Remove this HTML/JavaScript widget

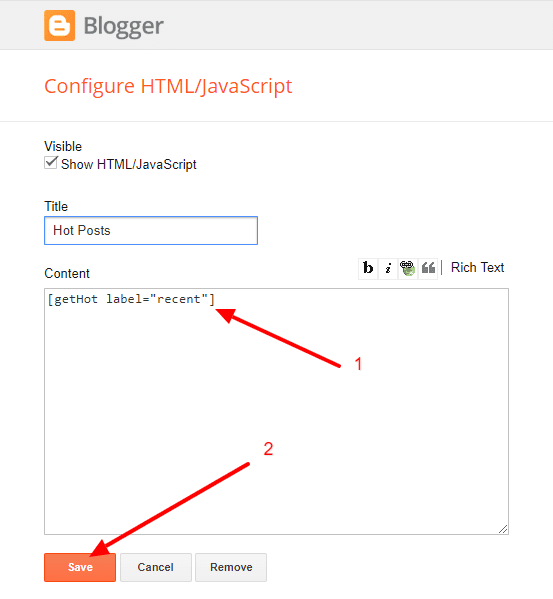pyautogui.click(x=231, y=567)
